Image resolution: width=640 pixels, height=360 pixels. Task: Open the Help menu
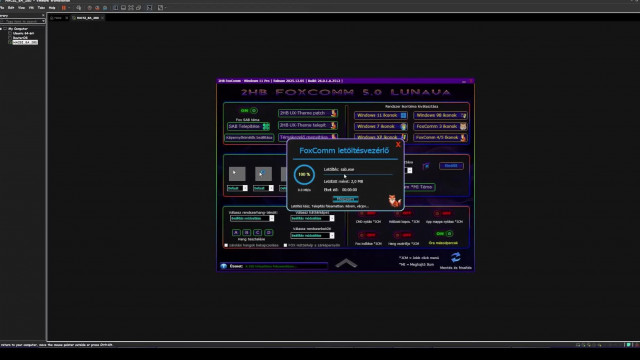point(52,8)
